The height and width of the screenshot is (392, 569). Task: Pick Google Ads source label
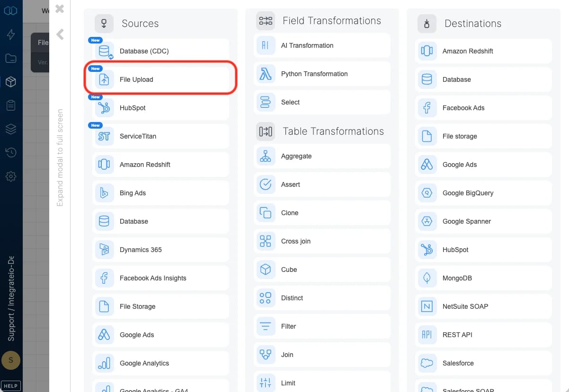137,335
